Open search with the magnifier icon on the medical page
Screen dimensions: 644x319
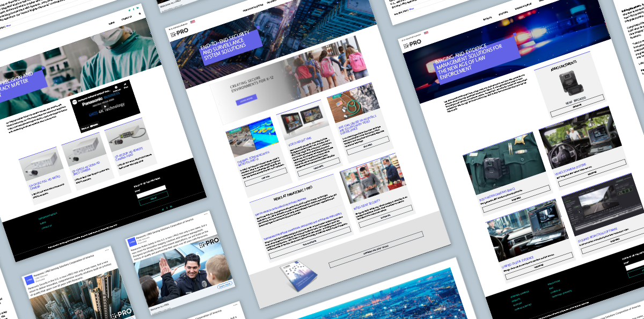coord(140,14)
